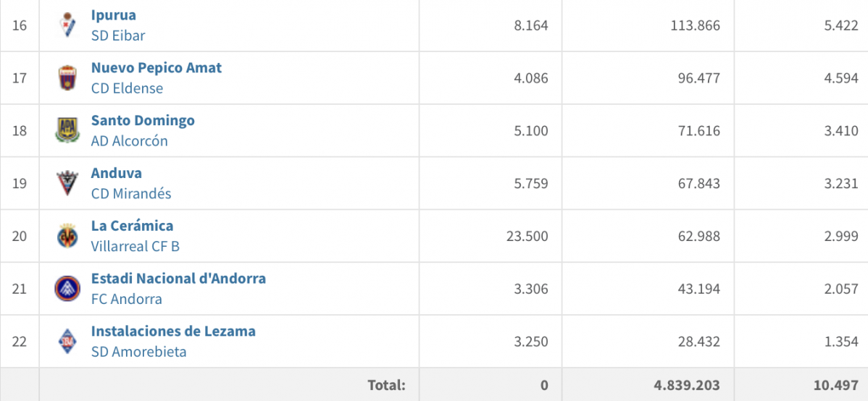Click the SD Eibar club crest

coord(67,25)
